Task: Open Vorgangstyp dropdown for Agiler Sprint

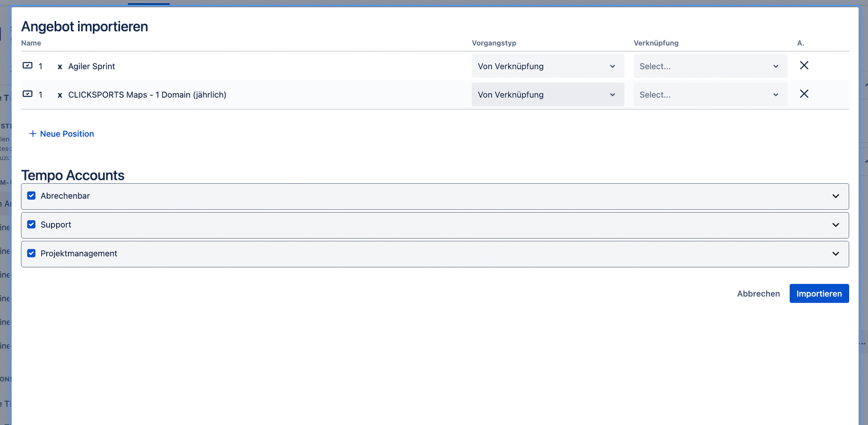Action: click(x=547, y=66)
